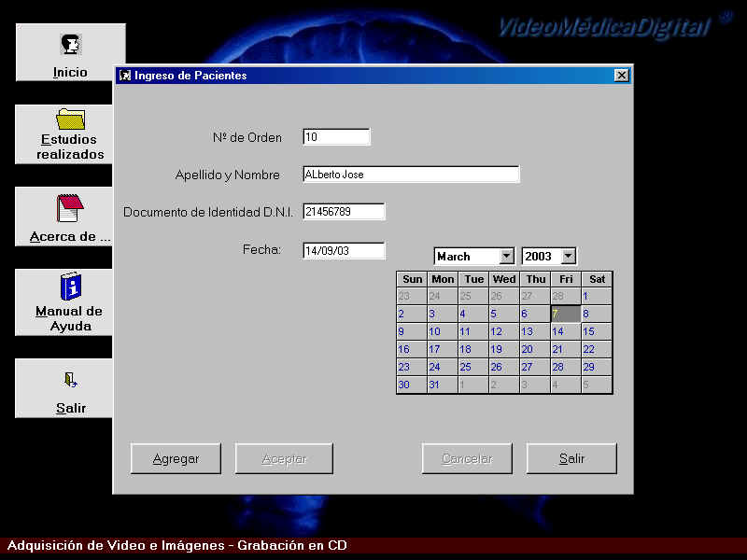Select March 1 in the calendar
747x560 pixels.
coord(596,296)
